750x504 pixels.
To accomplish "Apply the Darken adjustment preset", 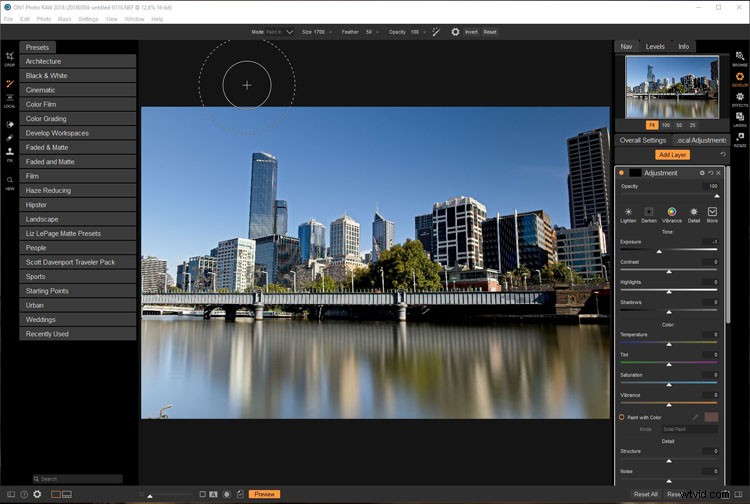I will coord(649,214).
